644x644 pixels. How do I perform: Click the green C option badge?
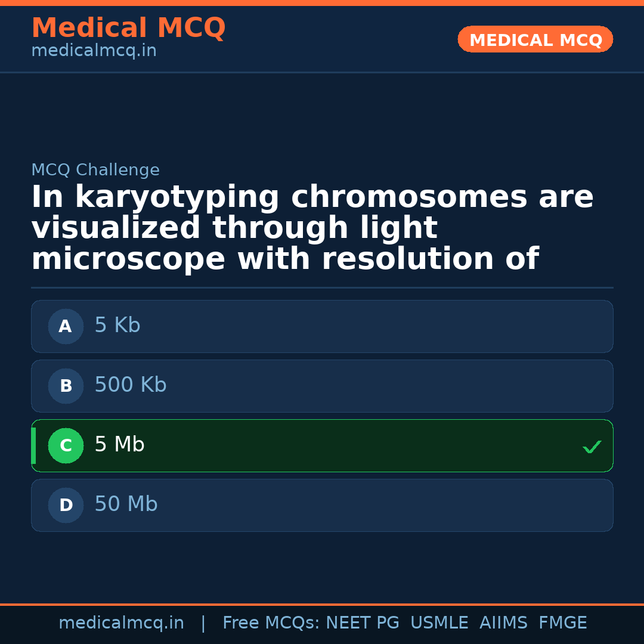tap(66, 445)
